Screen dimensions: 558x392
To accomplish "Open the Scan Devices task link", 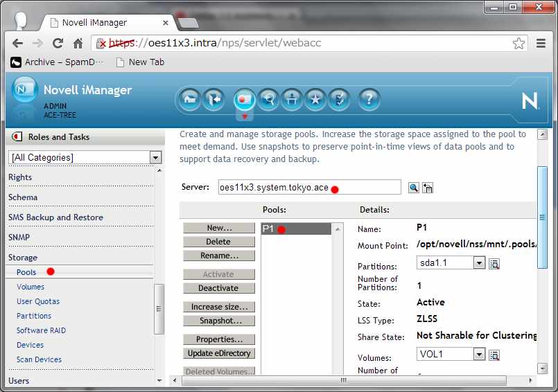I will coord(39,359).
